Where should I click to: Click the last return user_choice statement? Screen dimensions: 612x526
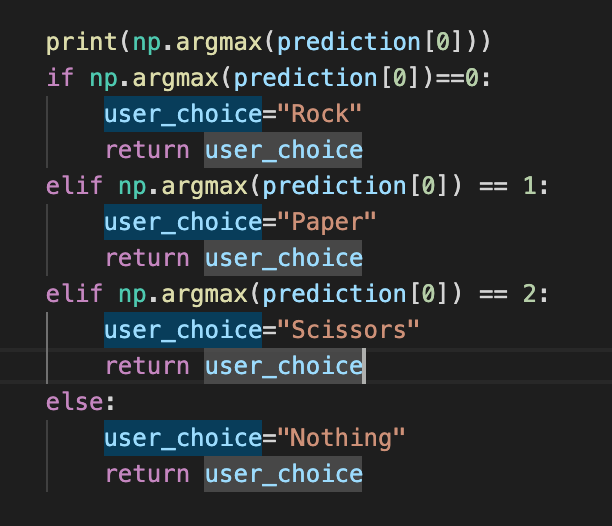click(234, 474)
